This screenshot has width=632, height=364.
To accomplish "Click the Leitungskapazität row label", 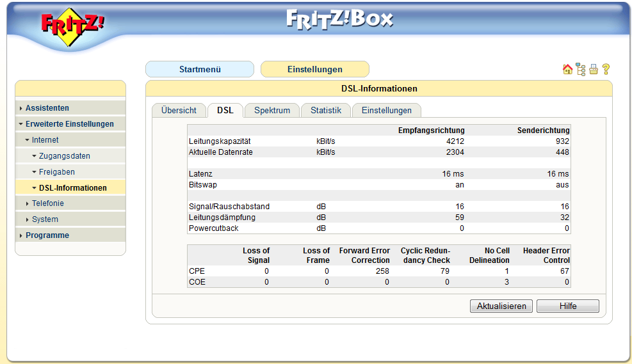I will [220, 141].
